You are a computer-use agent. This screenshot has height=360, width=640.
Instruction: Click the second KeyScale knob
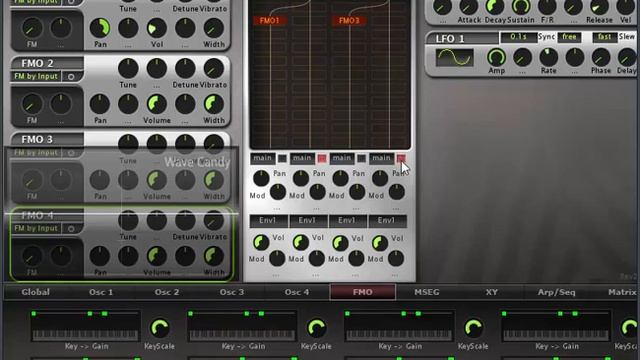pos(316,328)
